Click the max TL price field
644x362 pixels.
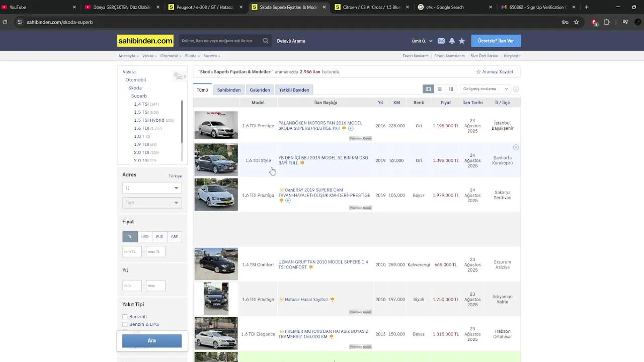155,251
